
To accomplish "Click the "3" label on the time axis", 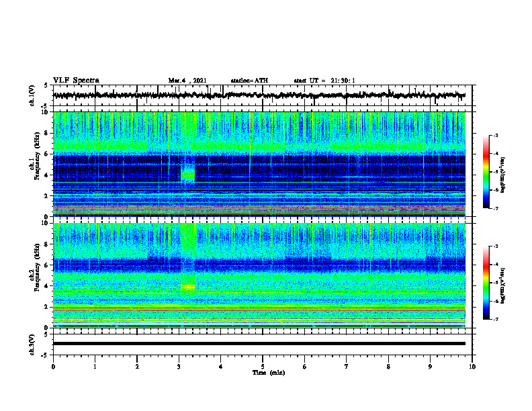I will 179,367.
